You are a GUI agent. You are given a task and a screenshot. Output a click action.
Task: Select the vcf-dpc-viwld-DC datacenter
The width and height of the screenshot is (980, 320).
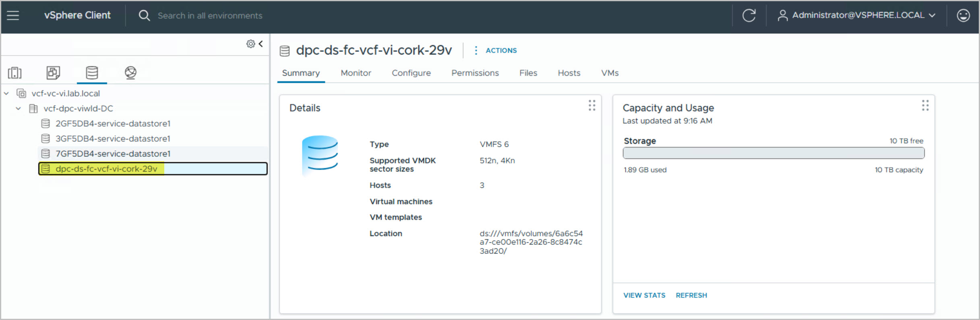pyautogui.click(x=78, y=109)
